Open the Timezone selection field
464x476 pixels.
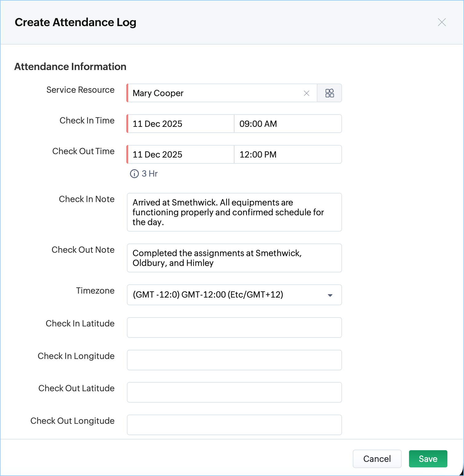(x=227, y=295)
